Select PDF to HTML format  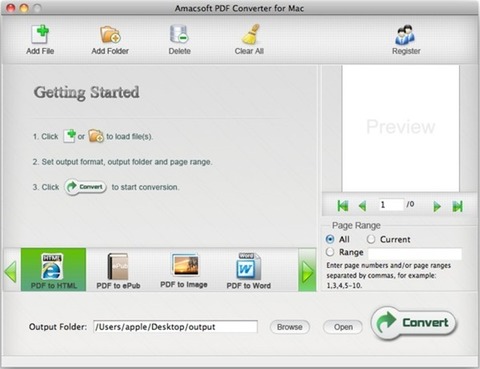click(53, 270)
